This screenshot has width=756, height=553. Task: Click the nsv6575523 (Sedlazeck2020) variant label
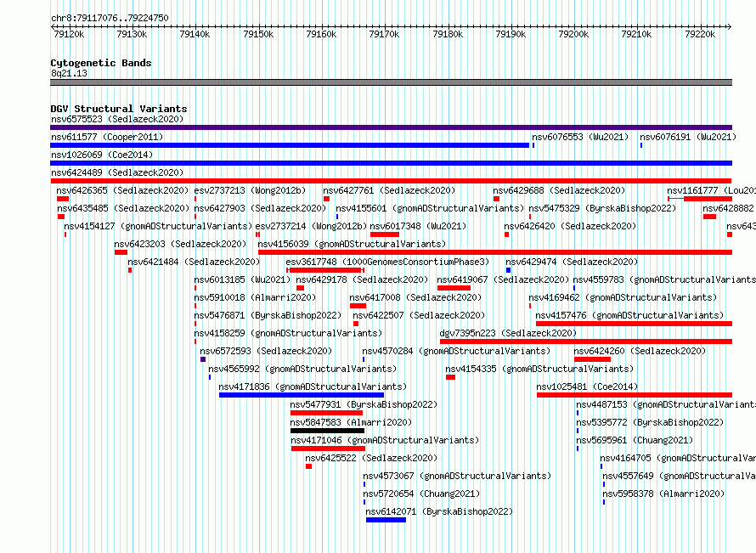(117, 119)
